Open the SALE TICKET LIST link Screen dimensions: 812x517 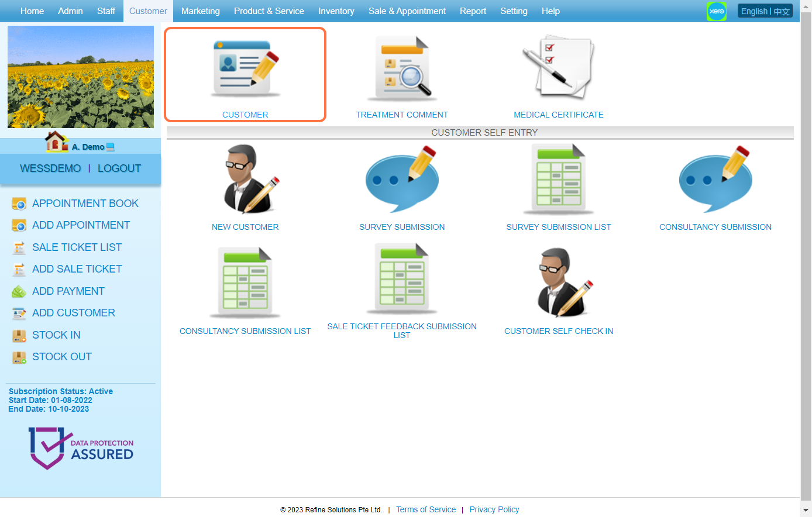click(77, 247)
